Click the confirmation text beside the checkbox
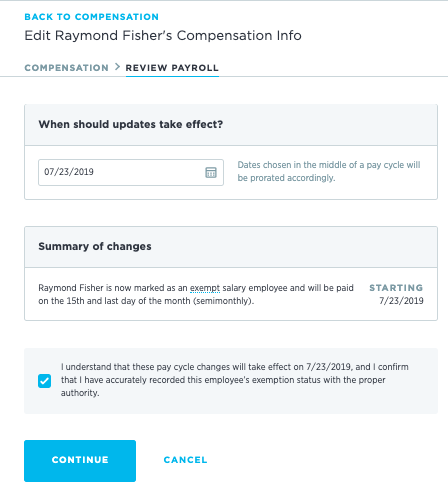 (x=234, y=380)
